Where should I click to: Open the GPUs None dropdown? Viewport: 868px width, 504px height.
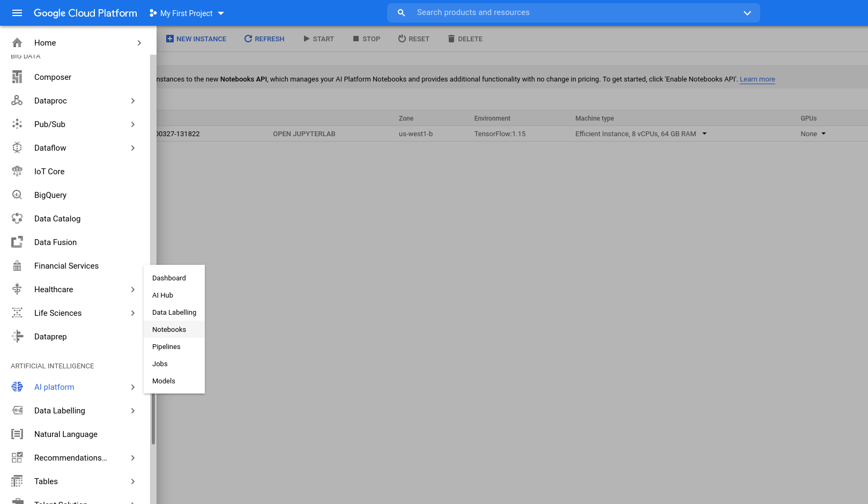point(813,134)
